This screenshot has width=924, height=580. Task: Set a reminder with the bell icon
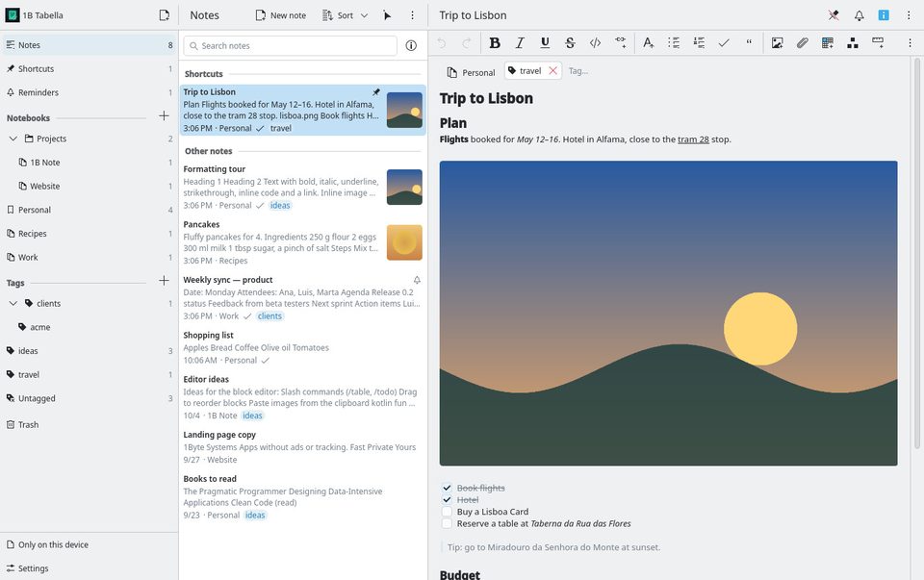[860, 15]
